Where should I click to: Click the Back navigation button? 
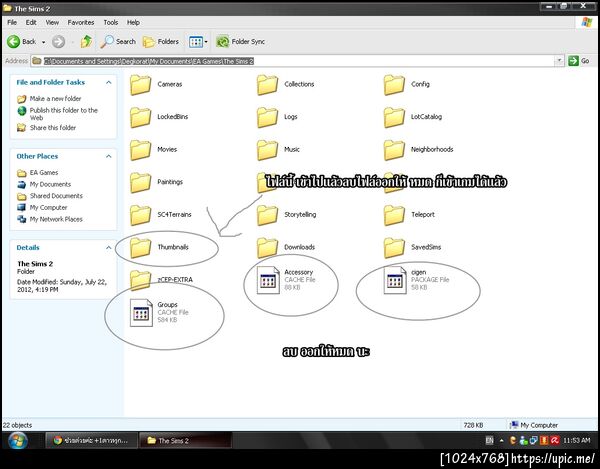pos(21,41)
